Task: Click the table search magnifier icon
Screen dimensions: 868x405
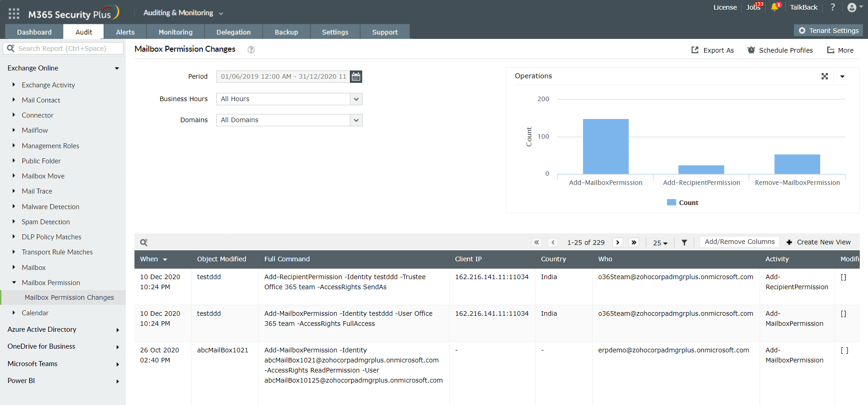Action: point(144,243)
